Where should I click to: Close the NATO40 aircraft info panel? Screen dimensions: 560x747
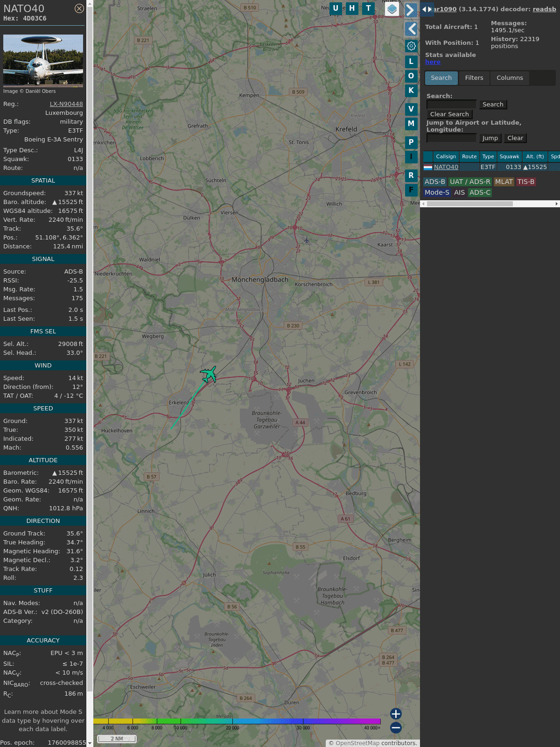pos(79,8)
